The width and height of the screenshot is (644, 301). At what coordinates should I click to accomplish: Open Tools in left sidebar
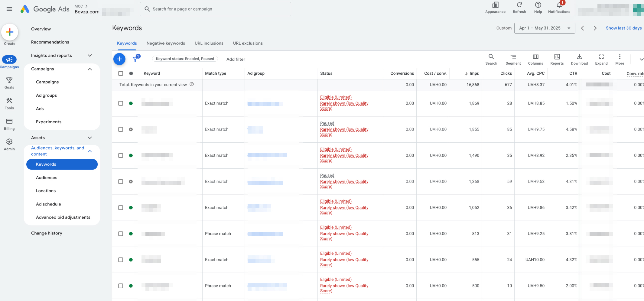click(x=9, y=103)
